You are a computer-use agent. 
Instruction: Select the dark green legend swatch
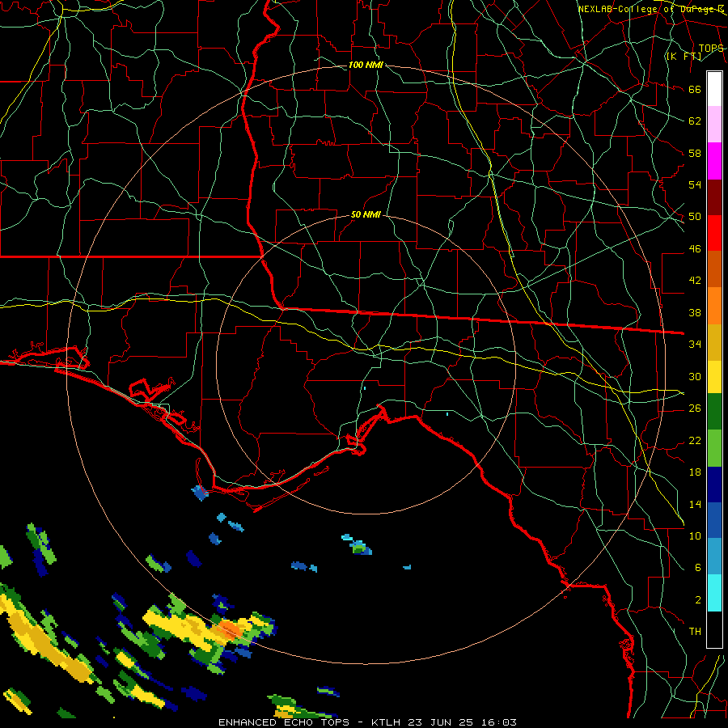tap(714, 412)
